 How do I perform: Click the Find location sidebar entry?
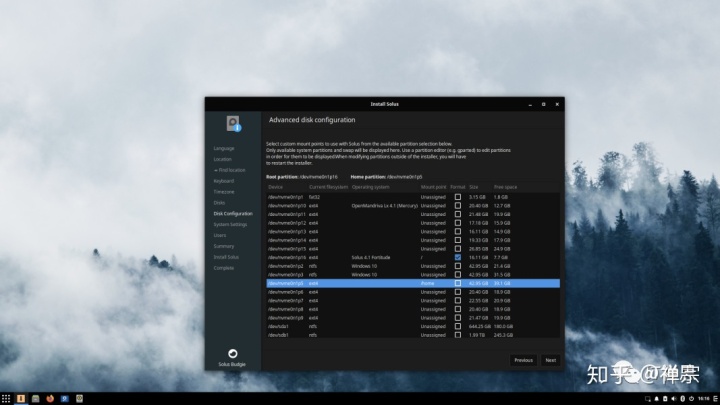click(230, 170)
